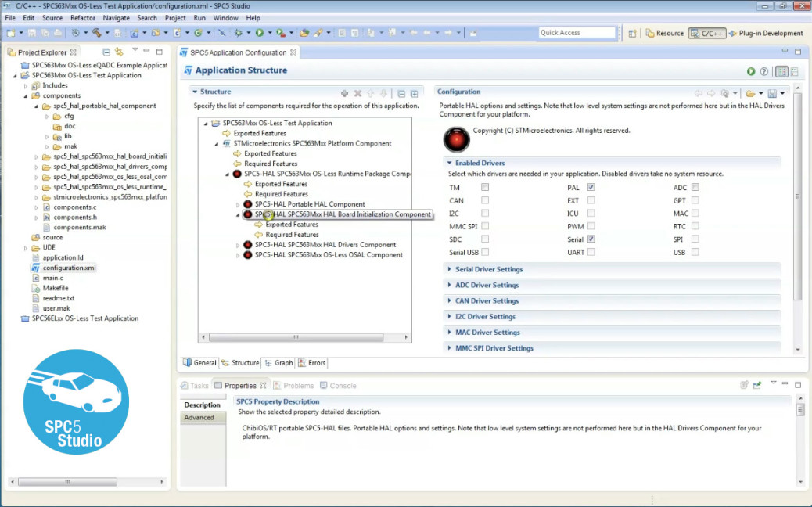Click the move component up arrow
This screenshot has width=812, height=507.
[x=371, y=93]
